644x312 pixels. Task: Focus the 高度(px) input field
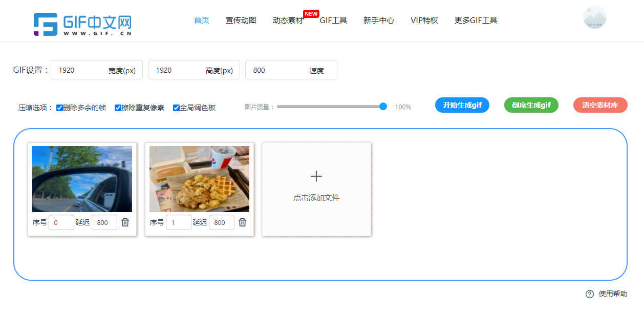194,70
